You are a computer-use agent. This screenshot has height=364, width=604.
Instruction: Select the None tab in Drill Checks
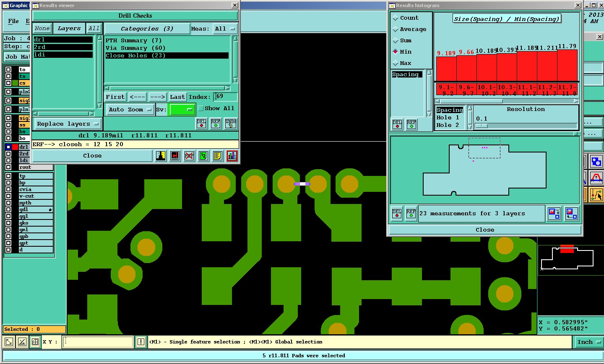coord(42,28)
